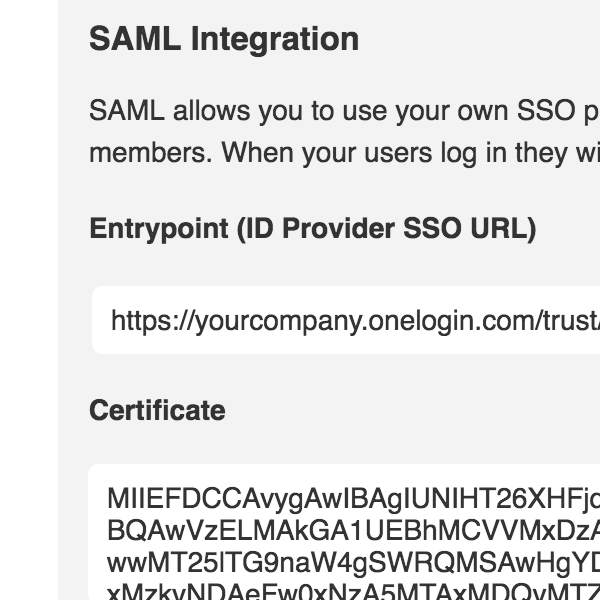Click the Entrypoint (ID Provider SSO URL) label

point(312,229)
